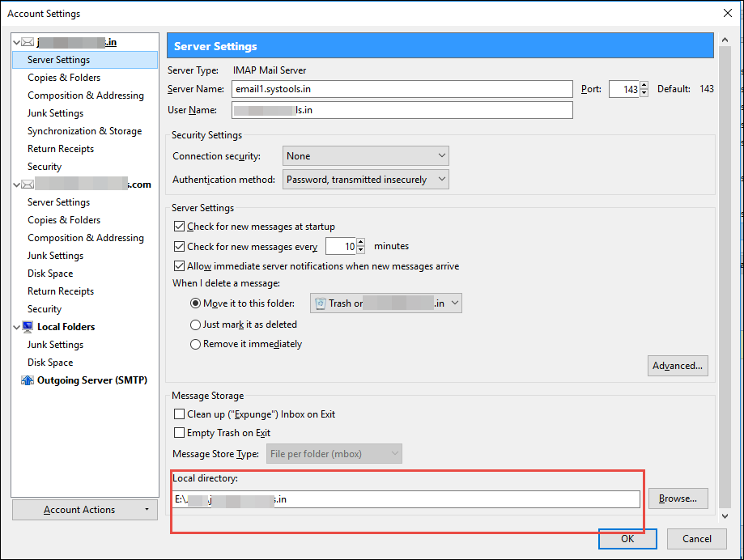
Task: Click the Server Name input field
Action: (x=402, y=89)
